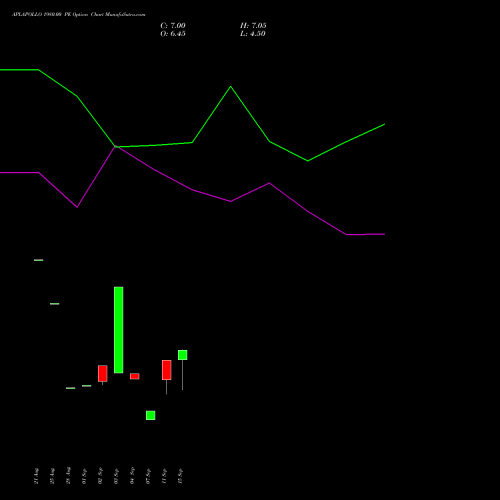Select the tall green candle for 03 Sep

[119, 330]
